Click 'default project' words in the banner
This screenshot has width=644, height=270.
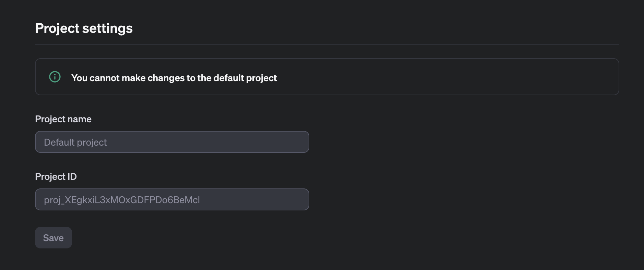(245, 78)
